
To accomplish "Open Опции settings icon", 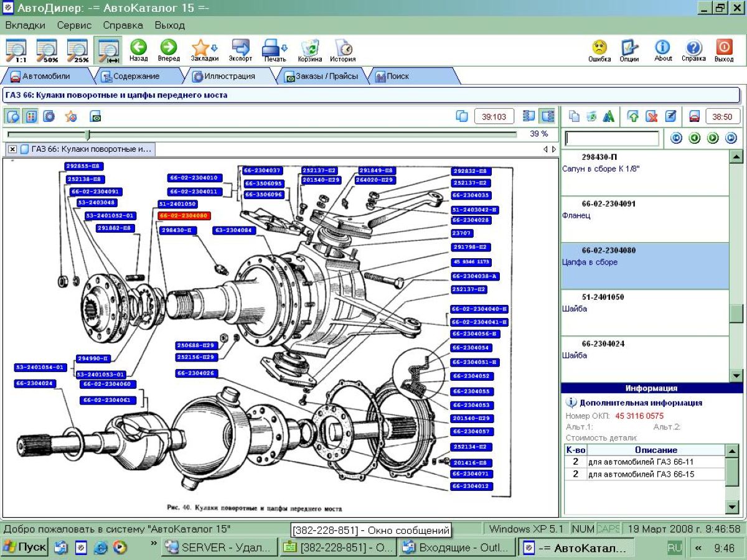I will [629, 50].
